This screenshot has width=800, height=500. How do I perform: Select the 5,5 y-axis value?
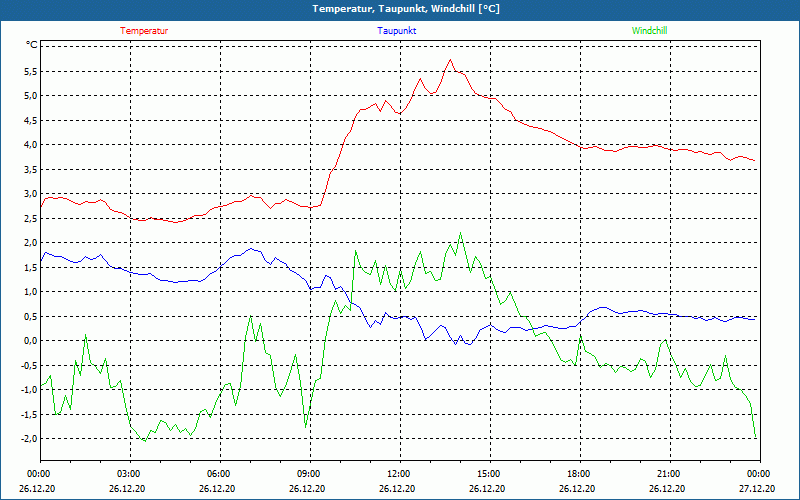pyautogui.click(x=31, y=71)
